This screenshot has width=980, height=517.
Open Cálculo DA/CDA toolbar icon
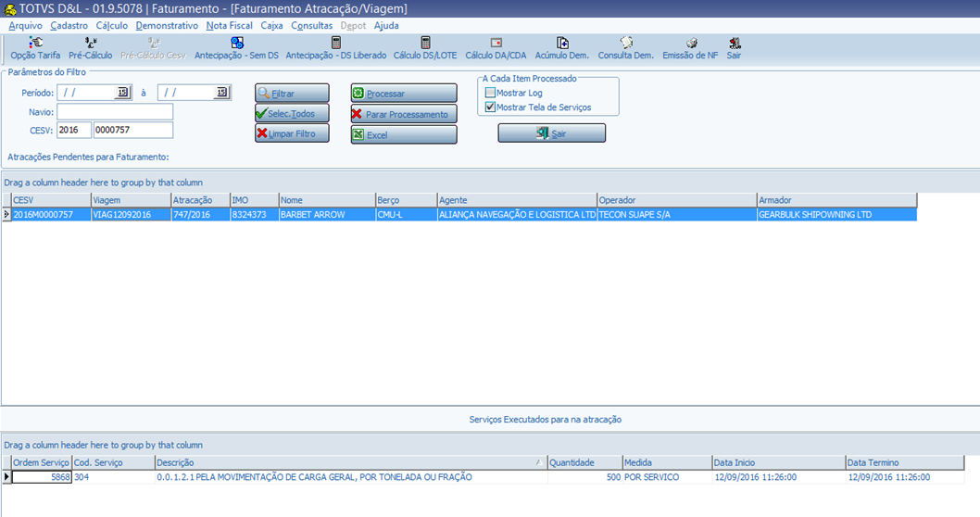(x=496, y=44)
